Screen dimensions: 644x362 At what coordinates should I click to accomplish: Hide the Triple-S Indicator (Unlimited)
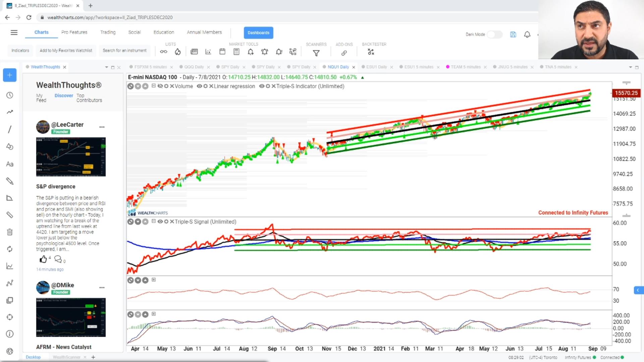tap(262, 86)
